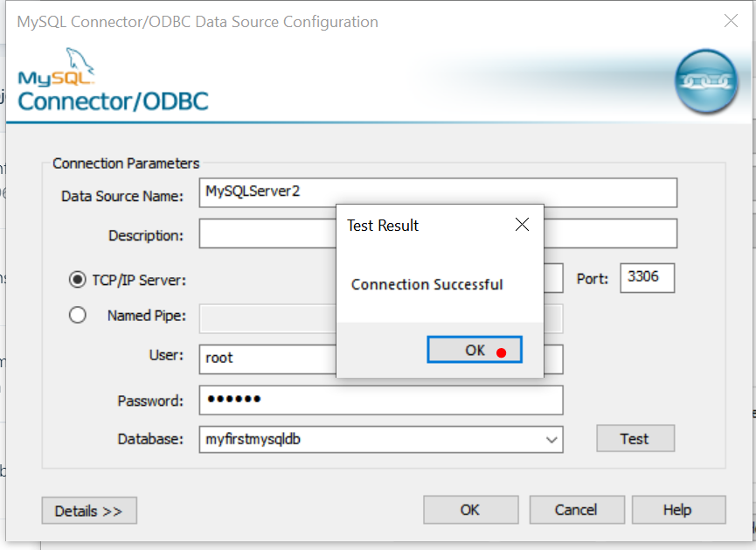The height and width of the screenshot is (550, 756).
Task: Click OK at the bottom of the configuration dialog
Action: tap(470, 510)
